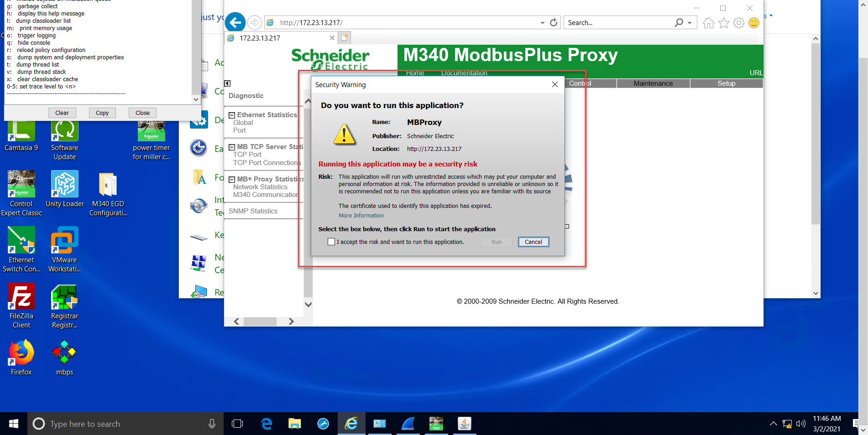Click the search magnifier in Internet Explorer
The image size is (868, 435).
(x=679, y=22)
